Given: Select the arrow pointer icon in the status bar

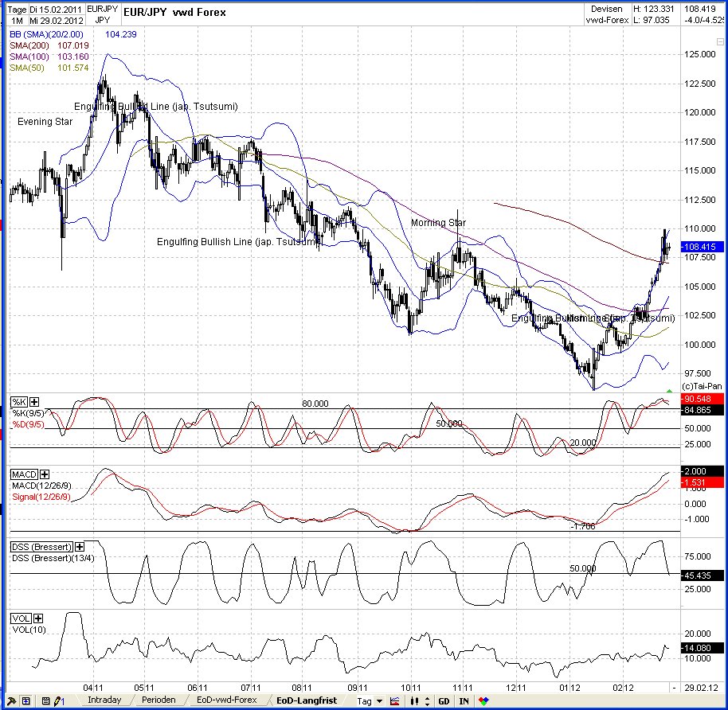Looking at the screenshot, I should 12,700.
